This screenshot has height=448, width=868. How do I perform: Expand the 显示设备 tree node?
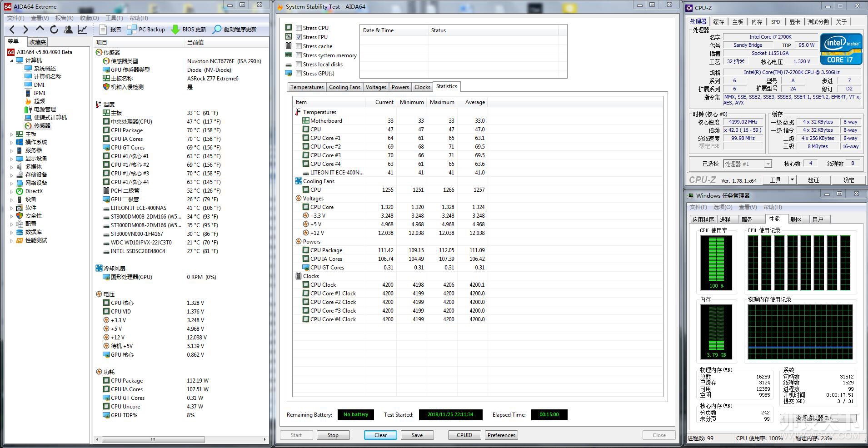pyautogui.click(x=11, y=159)
